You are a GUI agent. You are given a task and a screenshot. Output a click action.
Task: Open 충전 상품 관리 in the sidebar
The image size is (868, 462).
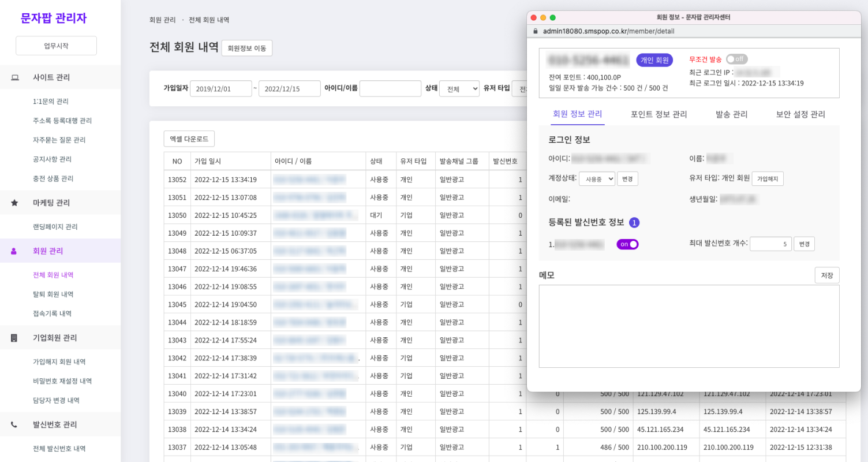[53, 178]
